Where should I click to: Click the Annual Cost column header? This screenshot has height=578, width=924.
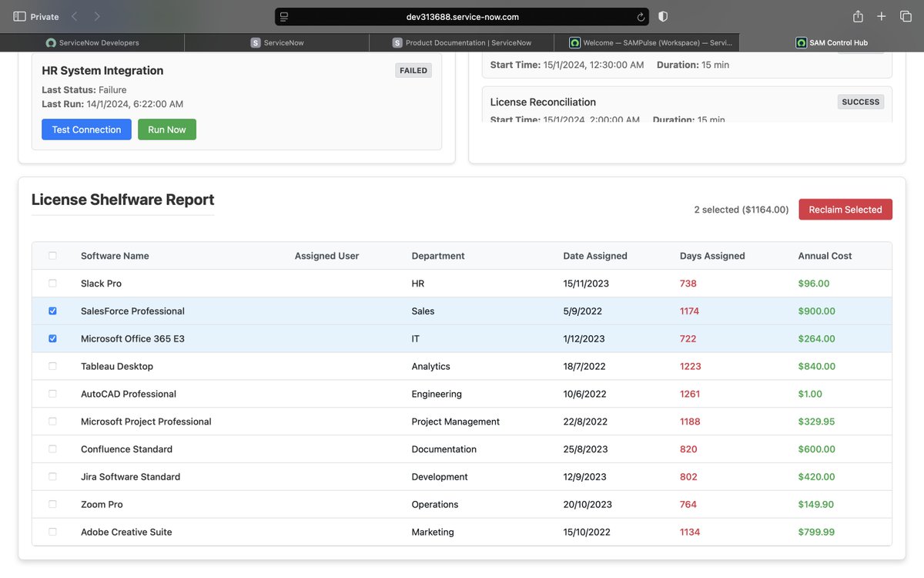tap(825, 256)
